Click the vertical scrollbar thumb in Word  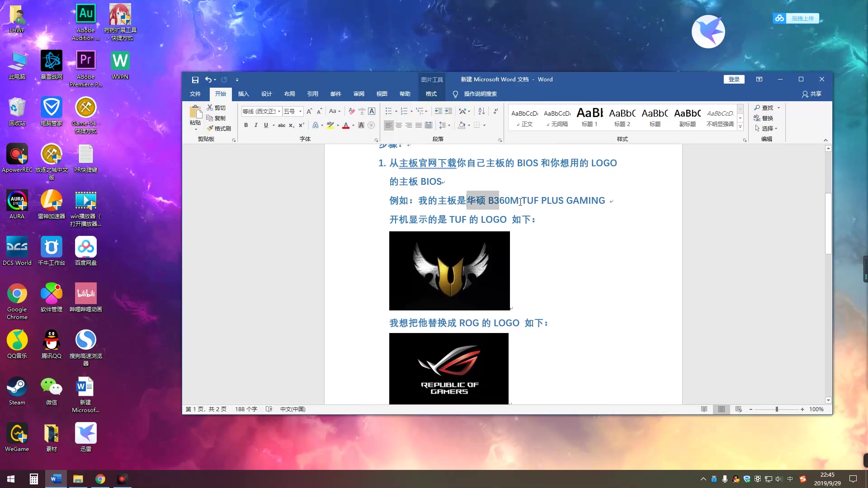828,223
